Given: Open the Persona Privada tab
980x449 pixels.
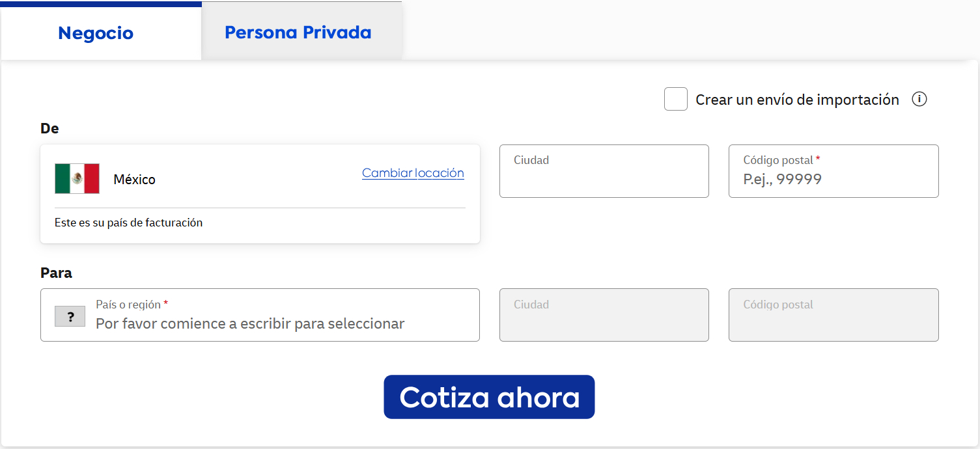Looking at the screenshot, I should pyautogui.click(x=298, y=33).
